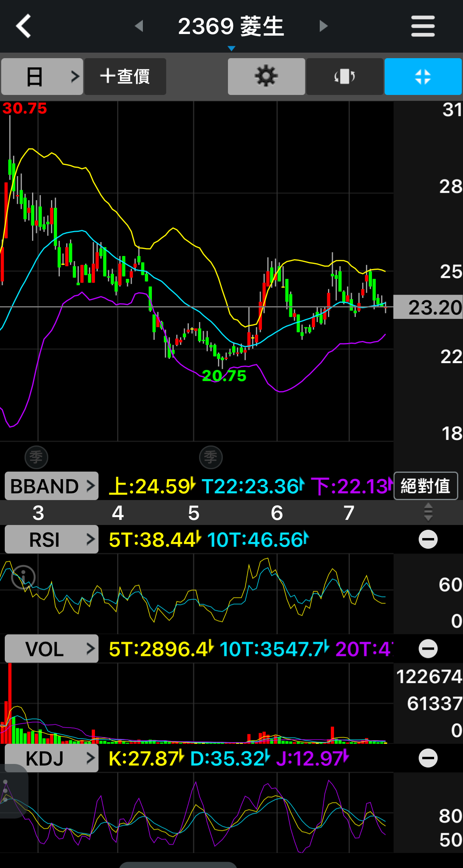Tap the bottom drag handle bar

(x=178, y=865)
